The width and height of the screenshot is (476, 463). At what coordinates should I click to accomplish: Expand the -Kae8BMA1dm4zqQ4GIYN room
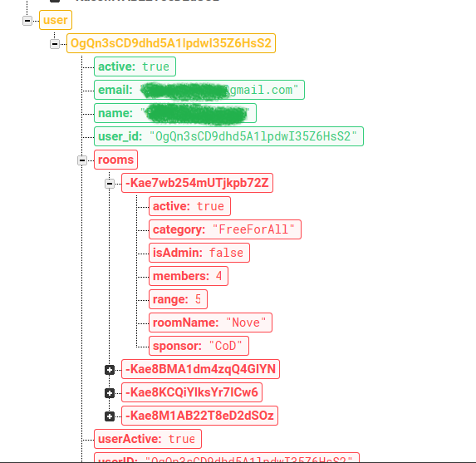coord(110,370)
